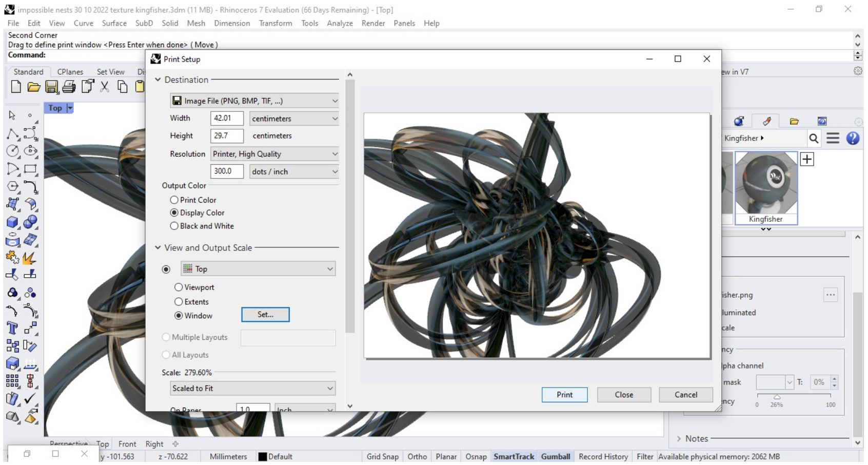Open the Render menu
The height and width of the screenshot is (465, 868).
[x=373, y=23]
